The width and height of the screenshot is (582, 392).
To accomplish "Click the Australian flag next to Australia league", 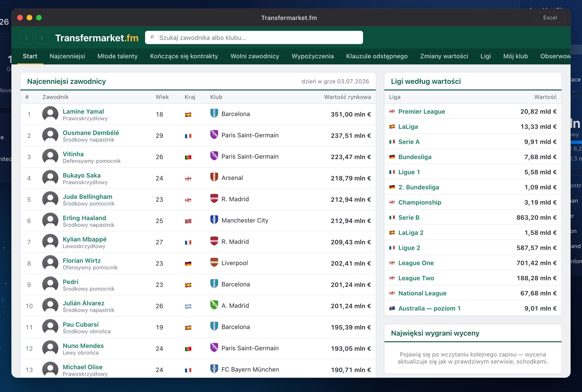I will click(x=392, y=308).
